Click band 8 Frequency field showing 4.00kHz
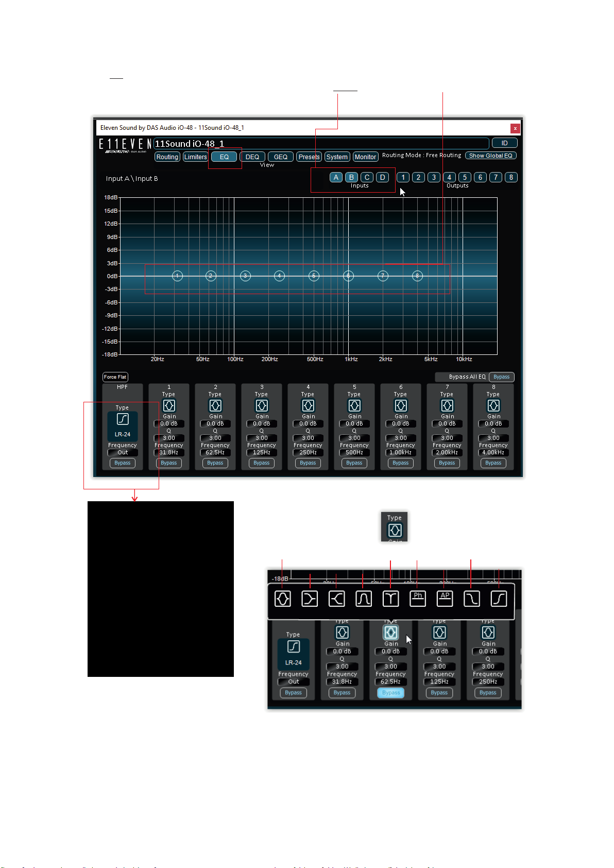The image size is (614, 868). tap(493, 453)
